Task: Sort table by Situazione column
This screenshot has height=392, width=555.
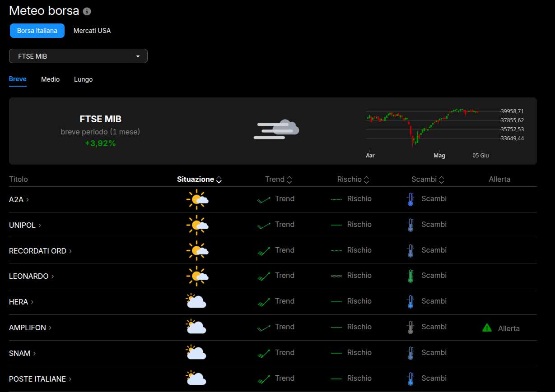Action: pyautogui.click(x=199, y=179)
